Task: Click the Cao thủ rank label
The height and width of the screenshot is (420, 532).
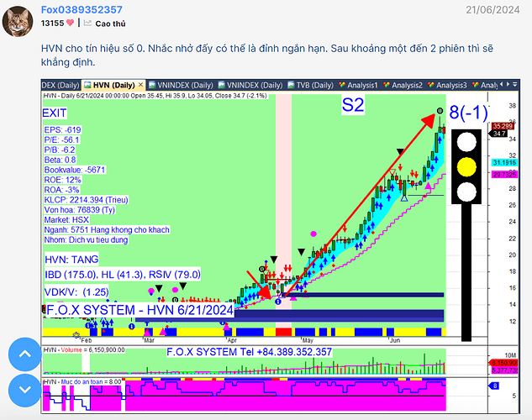Action: pyautogui.click(x=111, y=24)
